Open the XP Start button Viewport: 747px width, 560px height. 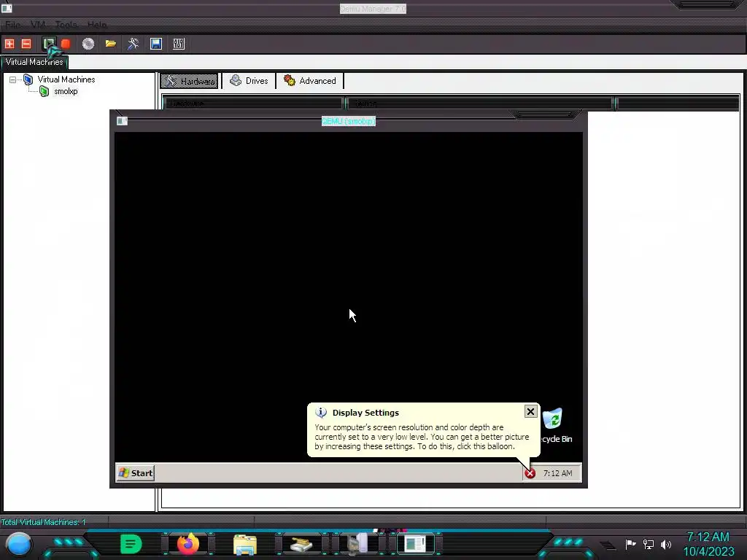tap(136, 472)
